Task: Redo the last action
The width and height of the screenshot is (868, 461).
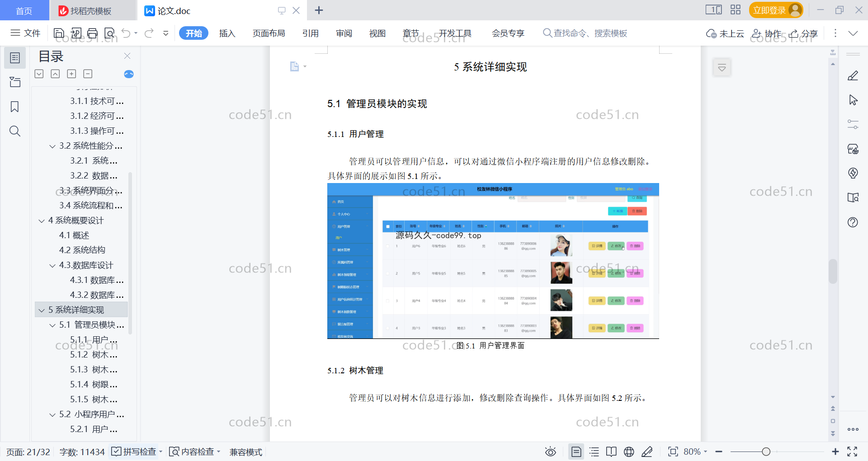Action: pyautogui.click(x=149, y=33)
